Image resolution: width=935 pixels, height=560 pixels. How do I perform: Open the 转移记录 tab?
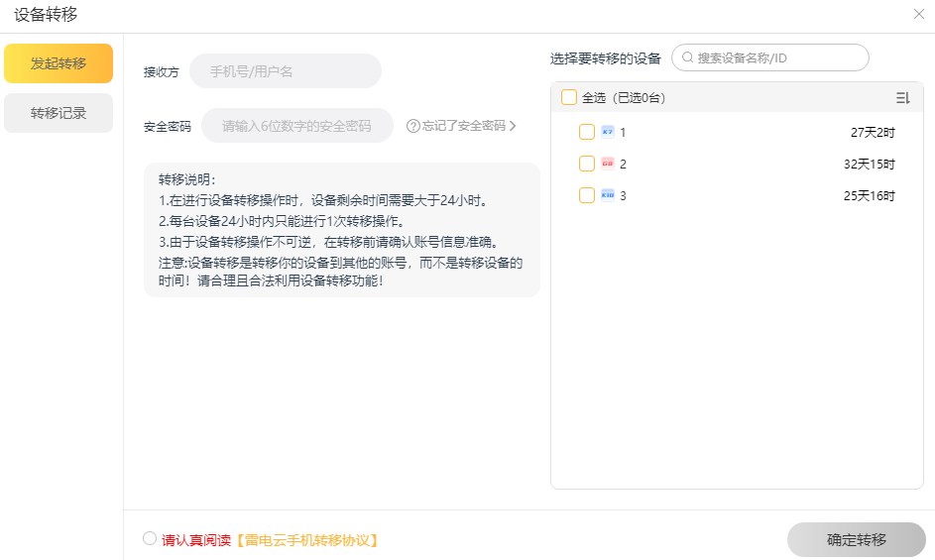pyautogui.click(x=58, y=113)
